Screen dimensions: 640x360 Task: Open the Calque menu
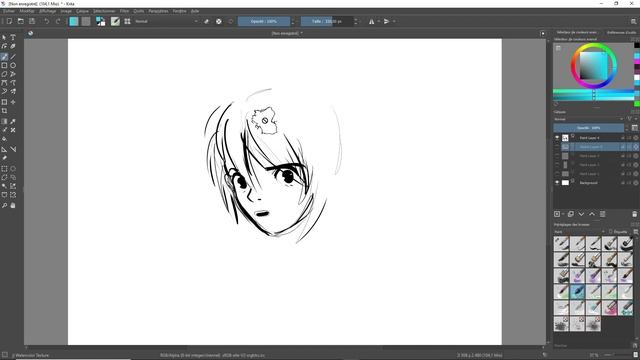coord(82,11)
